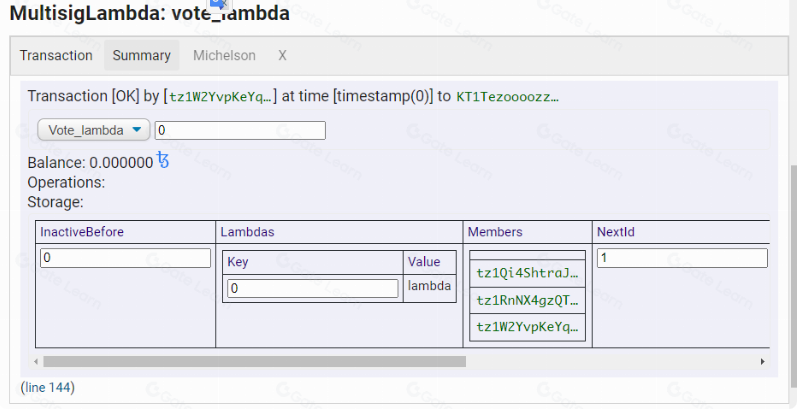Click the horizontal scrollbar thumb
This screenshot has height=417, width=806.
tap(254, 361)
